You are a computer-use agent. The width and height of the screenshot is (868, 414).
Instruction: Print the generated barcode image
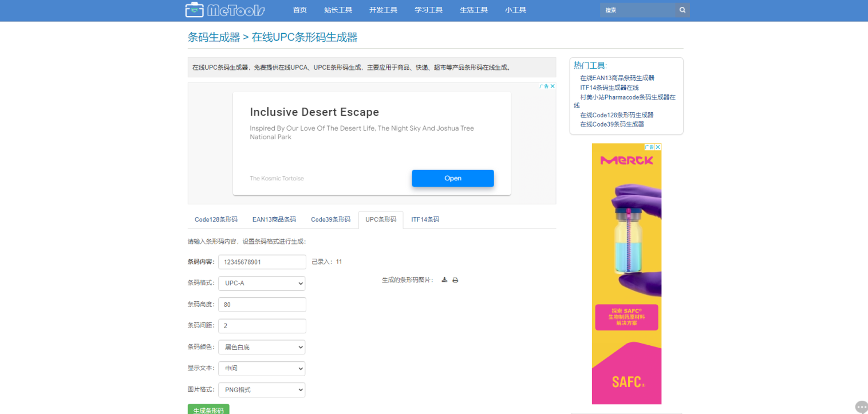[x=455, y=280]
